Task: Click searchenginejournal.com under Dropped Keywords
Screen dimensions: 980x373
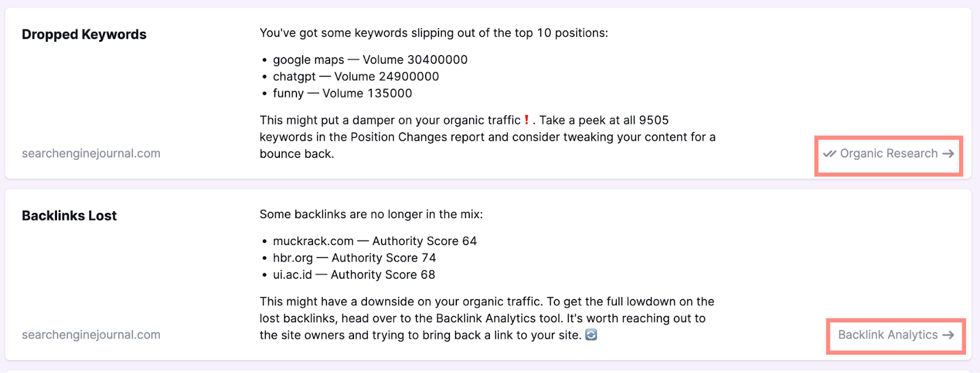Action: [x=91, y=154]
